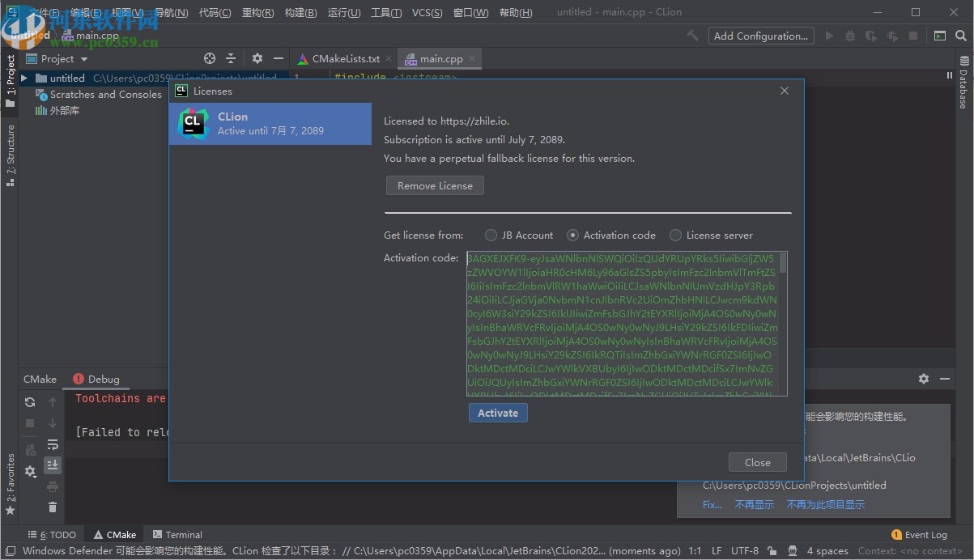Open the Add Configuration dropdown
This screenshot has height=560, width=974.
pos(759,36)
